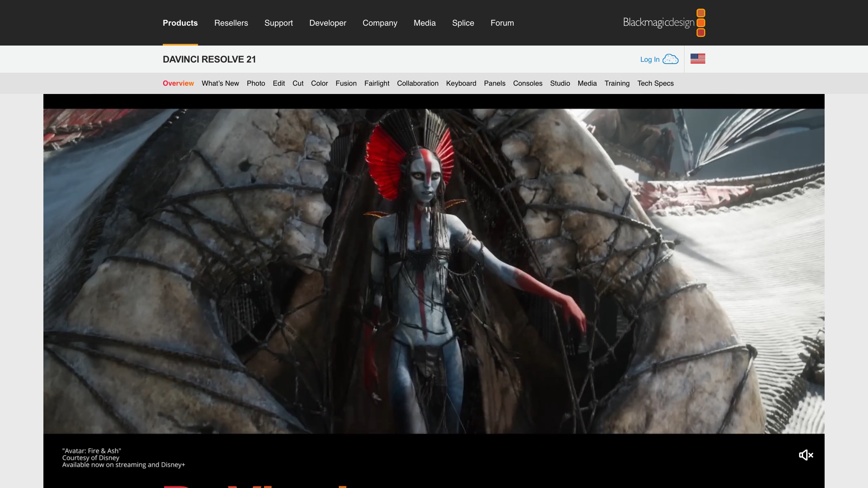
Task: Open the Media tab in product submenu
Action: (587, 83)
